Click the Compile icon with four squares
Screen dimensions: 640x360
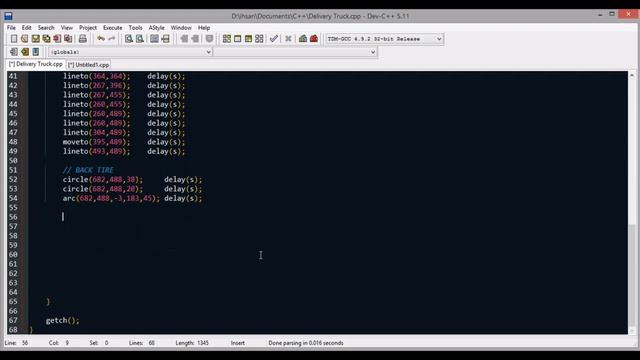click(227, 39)
